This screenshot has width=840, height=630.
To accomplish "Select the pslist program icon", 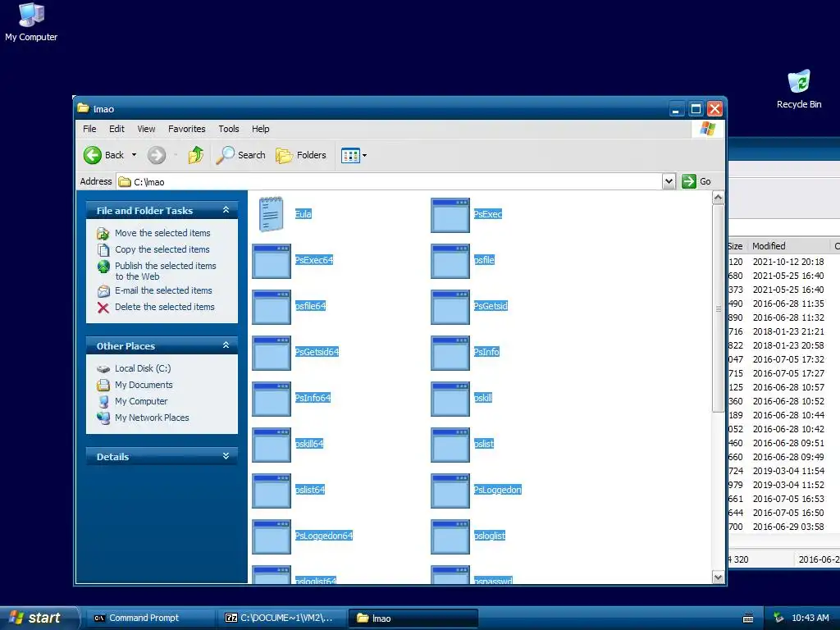I will tap(450, 445).
